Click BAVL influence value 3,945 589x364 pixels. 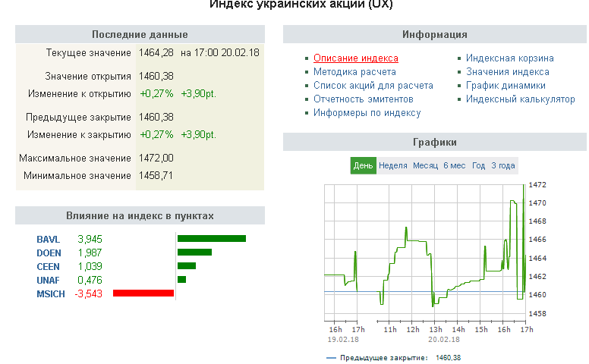click(x=90, y=239)
